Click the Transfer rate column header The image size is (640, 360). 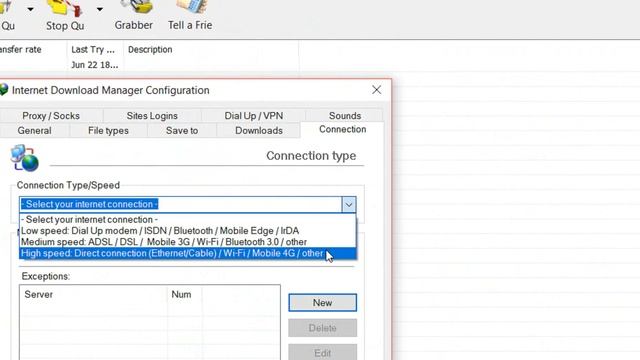20,49
